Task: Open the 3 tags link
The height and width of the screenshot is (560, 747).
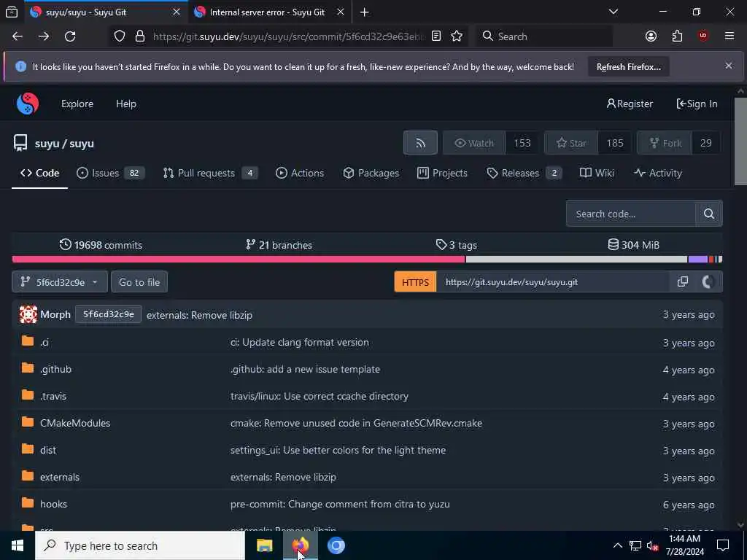Action: click(457, 245)
